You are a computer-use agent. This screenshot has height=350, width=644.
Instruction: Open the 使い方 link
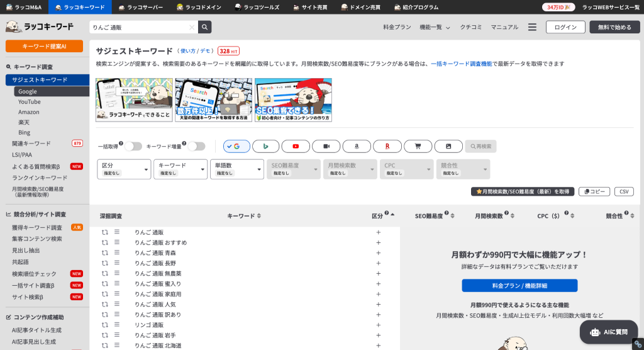point(188,51)
